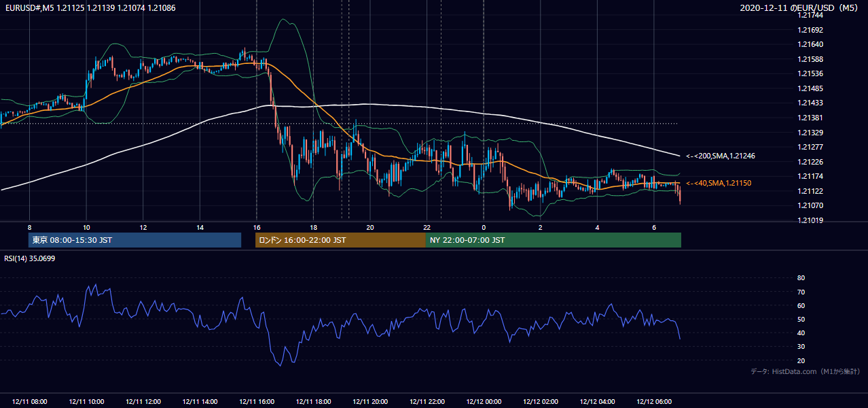Select the 12/12 06:00 date label
Viewport: 868px width, 408px height.
(653, 402)
